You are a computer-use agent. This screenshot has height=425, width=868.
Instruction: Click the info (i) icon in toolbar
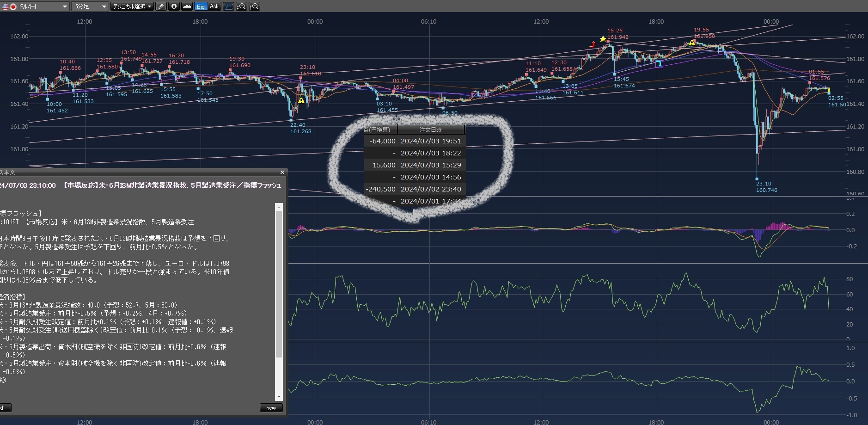click(174, 6)
